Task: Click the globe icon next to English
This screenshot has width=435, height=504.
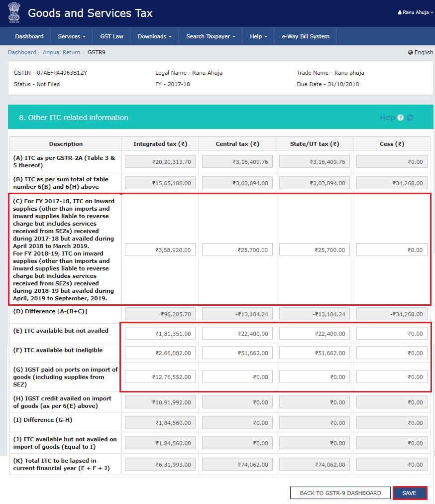Action: 410,52
